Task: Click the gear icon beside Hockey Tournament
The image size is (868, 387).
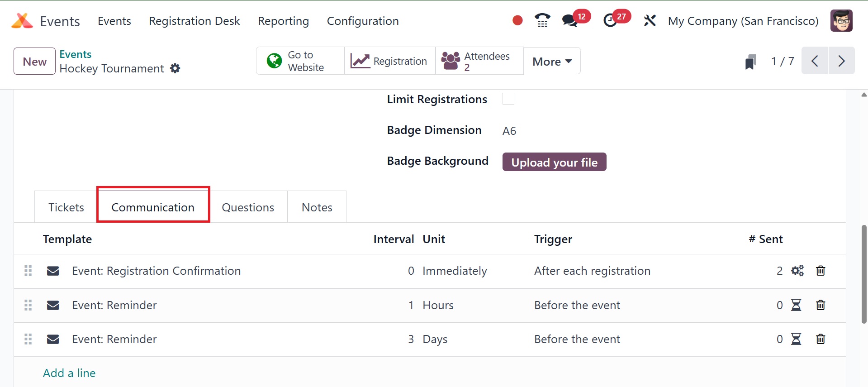Action: (175, 68)
